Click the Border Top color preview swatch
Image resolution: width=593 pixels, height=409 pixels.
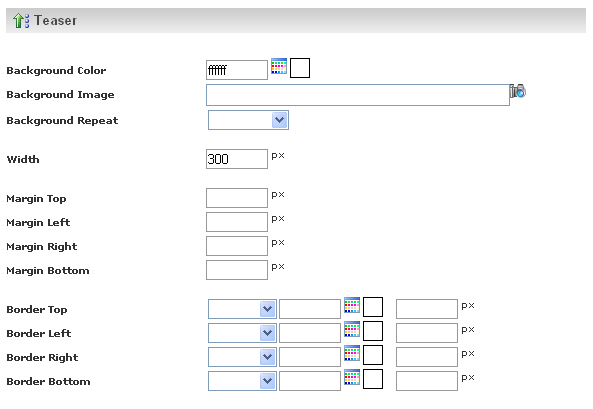click(373, 307)
